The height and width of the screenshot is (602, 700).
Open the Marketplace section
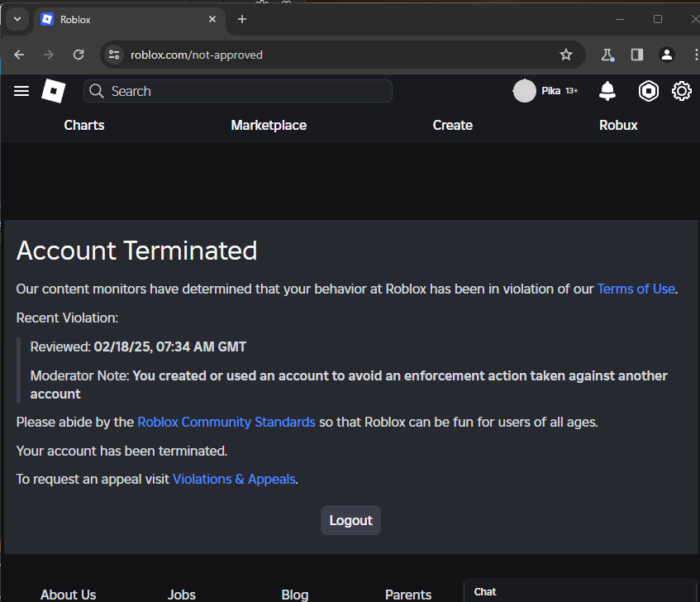[x=269, y=125]
